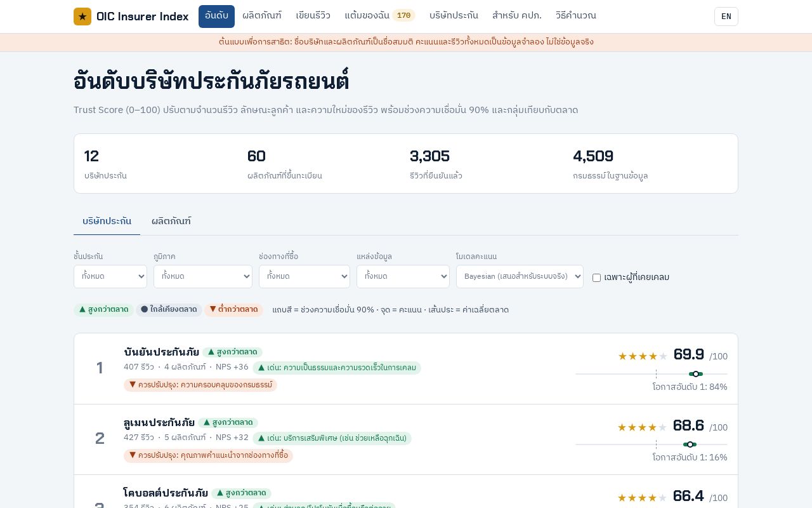Click the star logo icon of OIC Insurer Index
The image size is (812, 508).
(82, 17)
